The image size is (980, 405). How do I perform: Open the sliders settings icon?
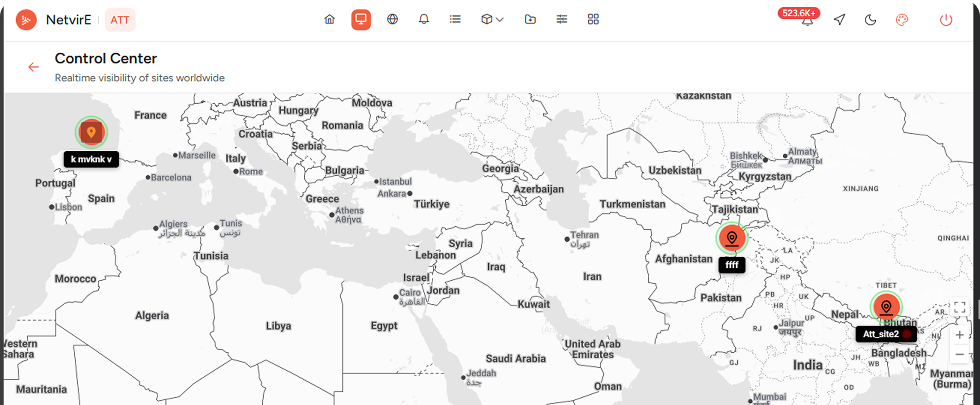point(562,19)
